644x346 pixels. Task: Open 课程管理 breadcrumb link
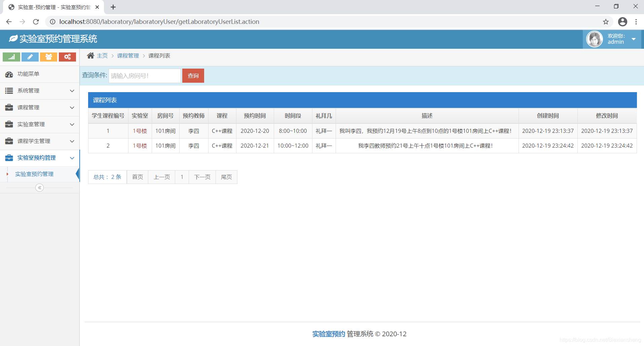pyautogui.click(x=128, y=56)
